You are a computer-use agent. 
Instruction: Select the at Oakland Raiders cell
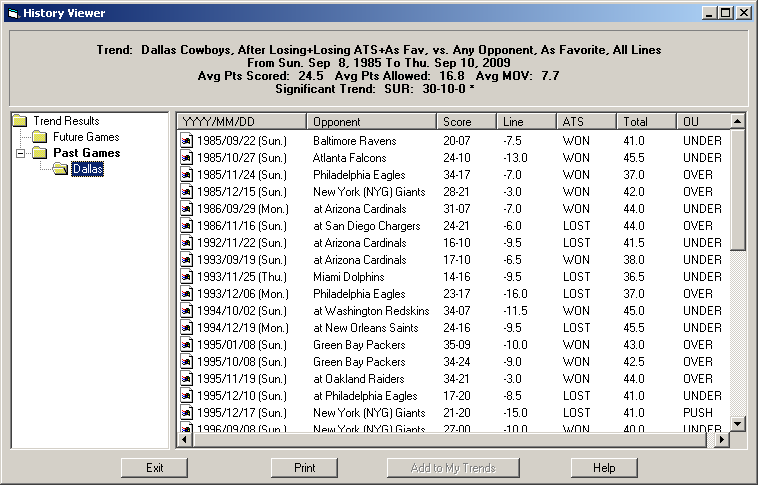pos(359,379)
